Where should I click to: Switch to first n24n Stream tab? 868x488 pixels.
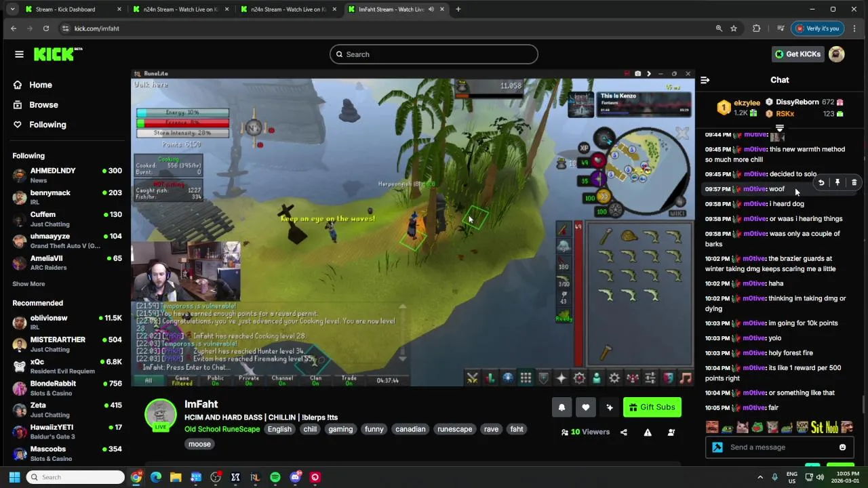tap(180, 9)
